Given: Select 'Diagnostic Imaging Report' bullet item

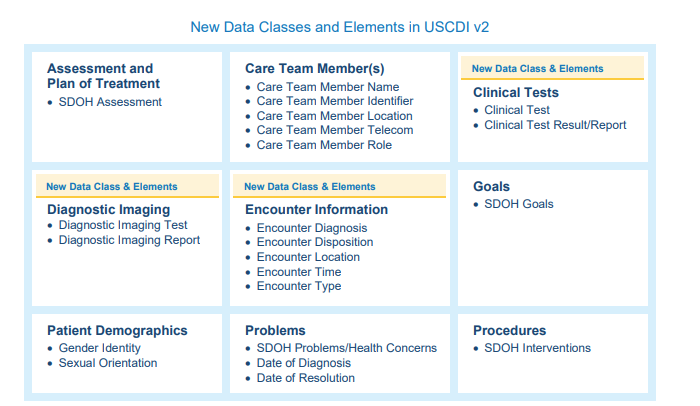Looking at the screenshot, I should pos(129,240).
